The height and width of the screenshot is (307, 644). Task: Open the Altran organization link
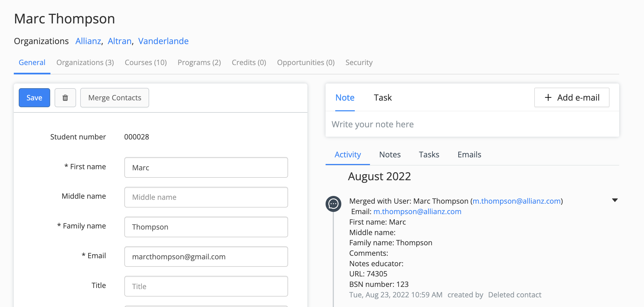(x=120, y=41)
